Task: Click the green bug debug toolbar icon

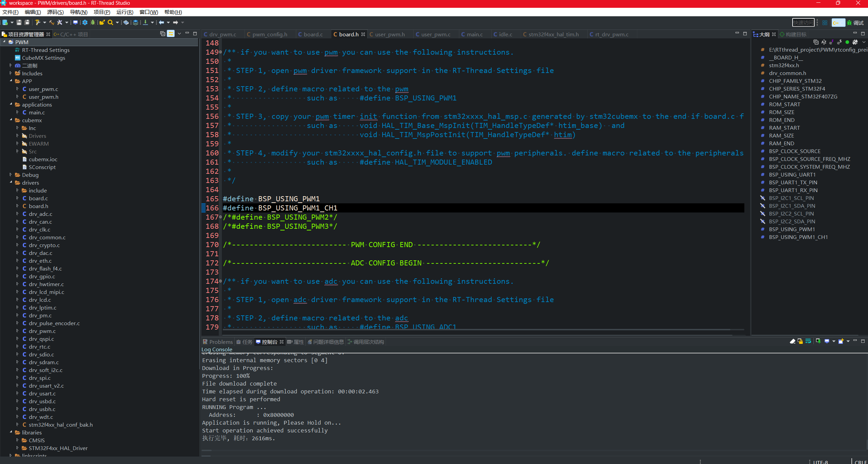Action: pos(92,22)
